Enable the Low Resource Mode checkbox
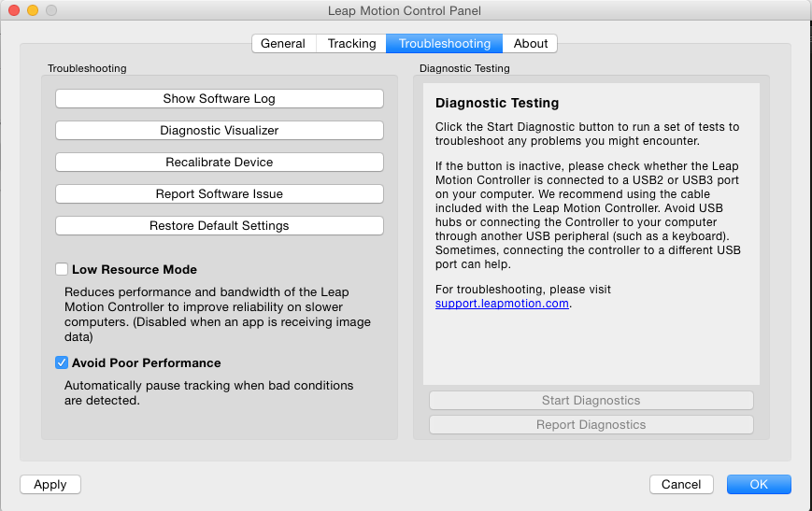 point(62,270)
